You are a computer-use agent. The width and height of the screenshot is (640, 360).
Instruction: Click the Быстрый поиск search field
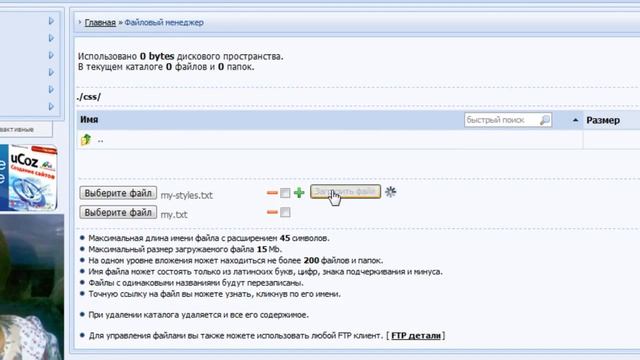pyautogui.click(x=508, y=120)
